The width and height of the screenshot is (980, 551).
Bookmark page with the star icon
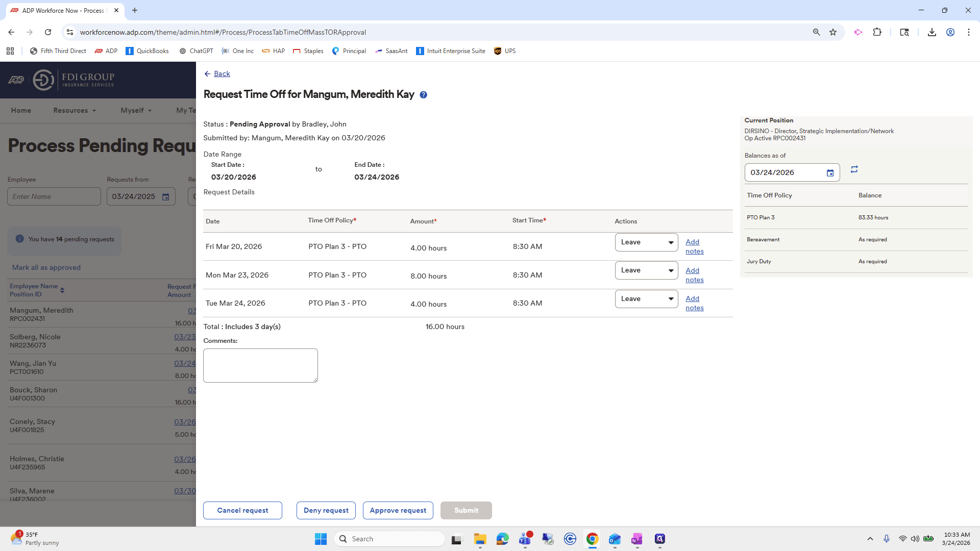[x=833, y=32]
